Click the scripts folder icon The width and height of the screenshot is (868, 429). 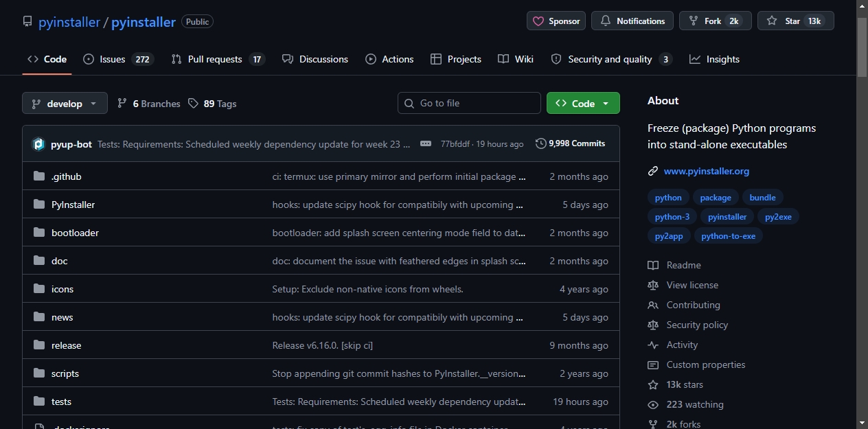[39, 373]
